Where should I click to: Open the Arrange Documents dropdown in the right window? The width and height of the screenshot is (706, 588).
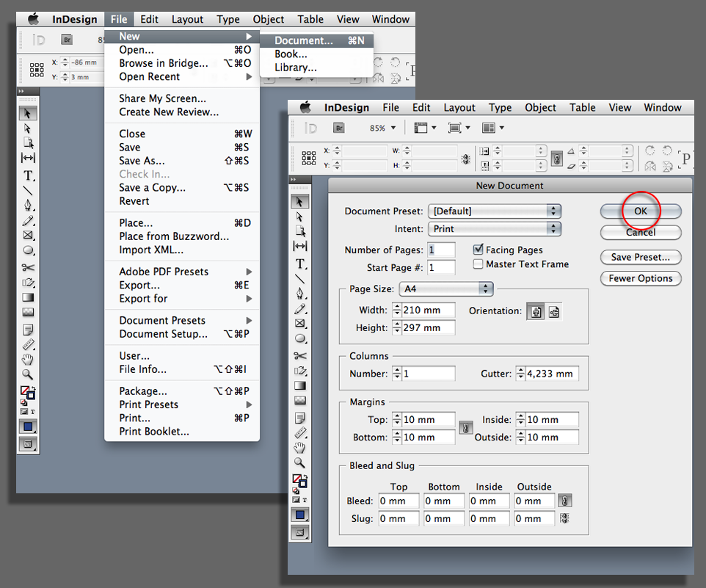click(x=493, y=128)
